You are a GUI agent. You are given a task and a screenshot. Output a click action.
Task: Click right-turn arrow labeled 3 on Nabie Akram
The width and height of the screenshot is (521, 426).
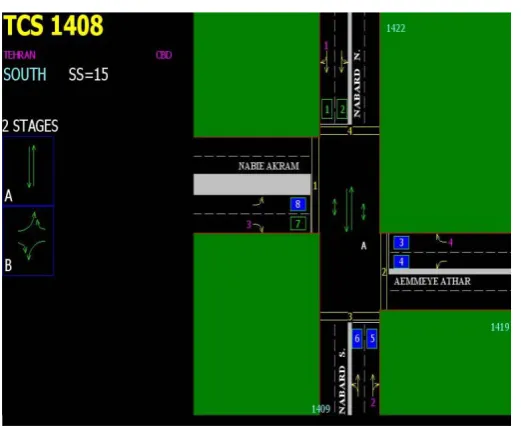click(258, 227)
